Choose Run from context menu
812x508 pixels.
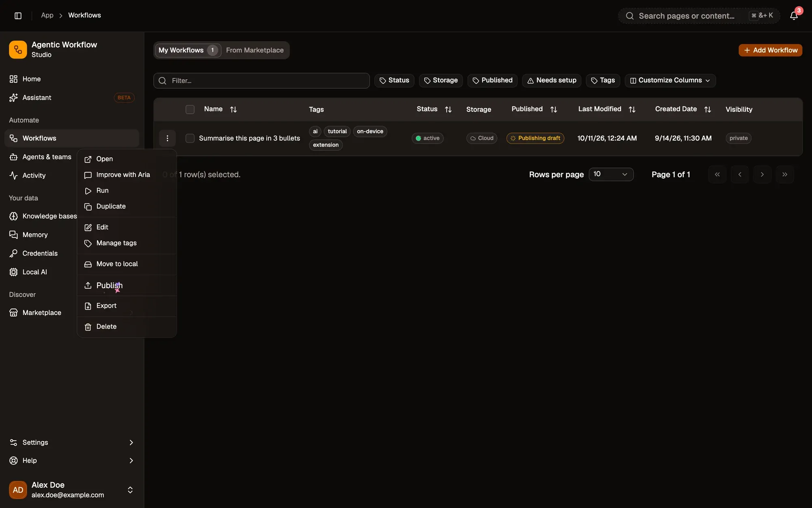pyautogui.click(x=127, y=191)
